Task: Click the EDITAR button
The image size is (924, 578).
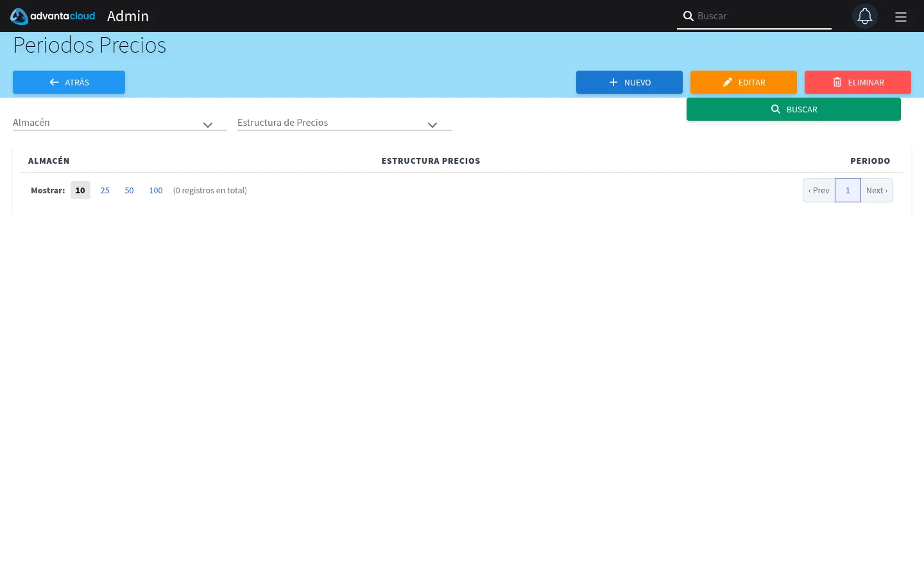Action: point(744,82)
